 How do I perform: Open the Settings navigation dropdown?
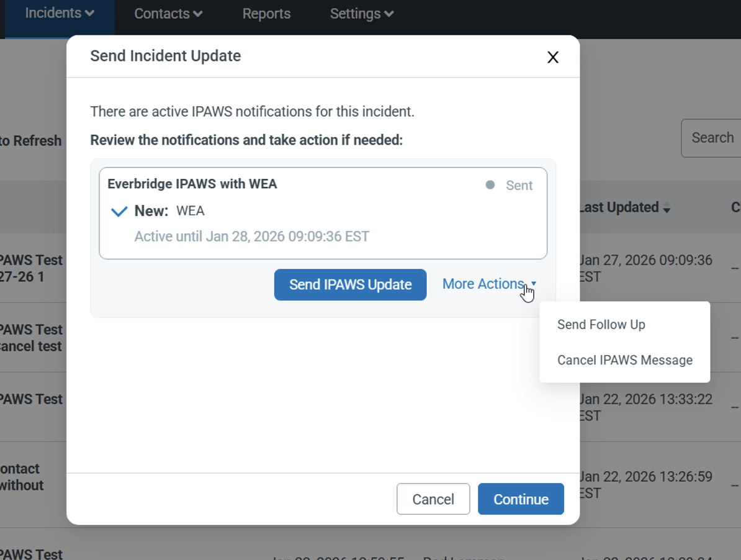pos(361,14)
